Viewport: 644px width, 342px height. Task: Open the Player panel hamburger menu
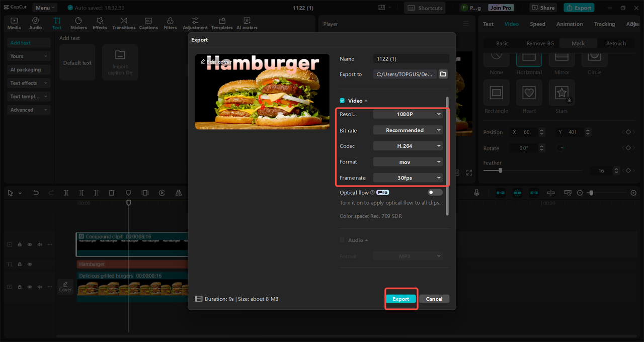(x=466, y=24)
